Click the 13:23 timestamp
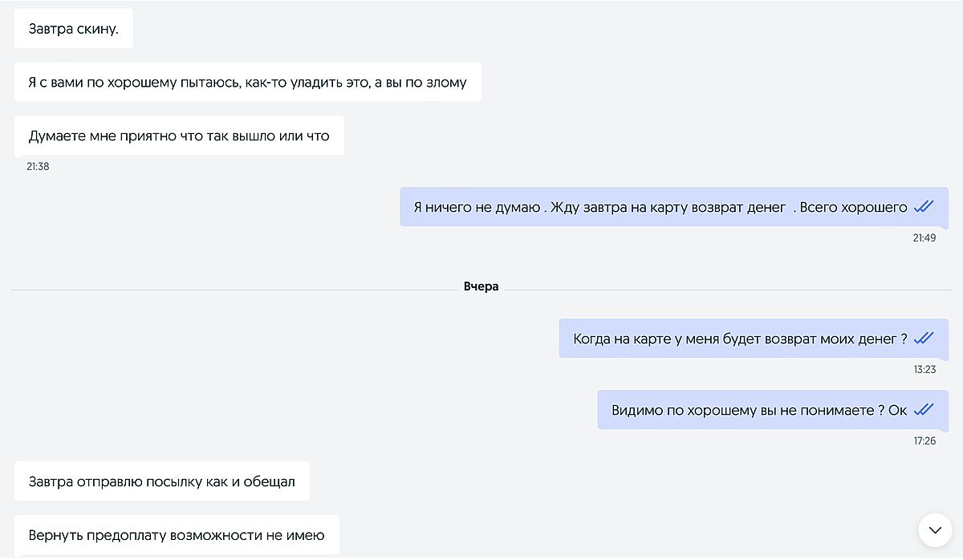Screen dimensions: 963x560 tap(924, 370)
